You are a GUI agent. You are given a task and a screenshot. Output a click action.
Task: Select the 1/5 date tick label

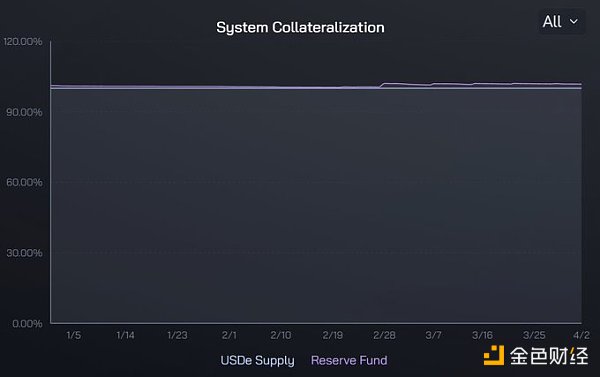(73, 335)
